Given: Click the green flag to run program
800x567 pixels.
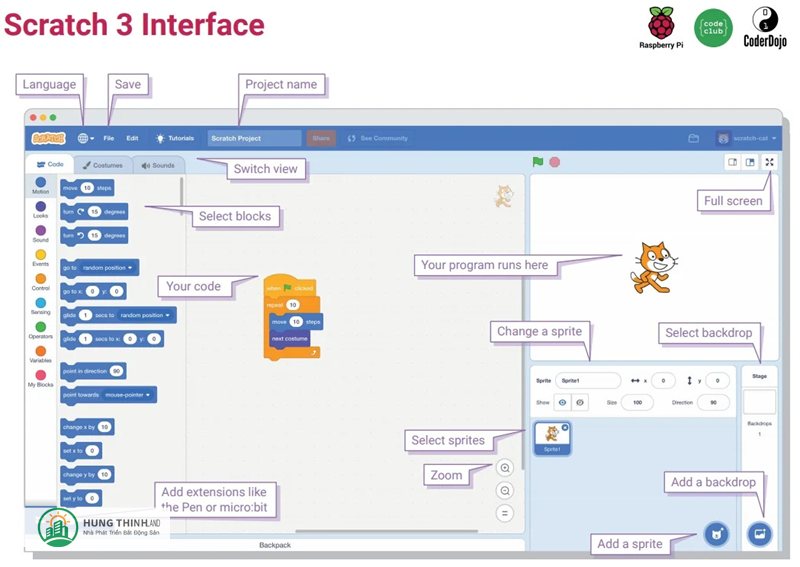Looking at the screenshot, I should 538,162.
